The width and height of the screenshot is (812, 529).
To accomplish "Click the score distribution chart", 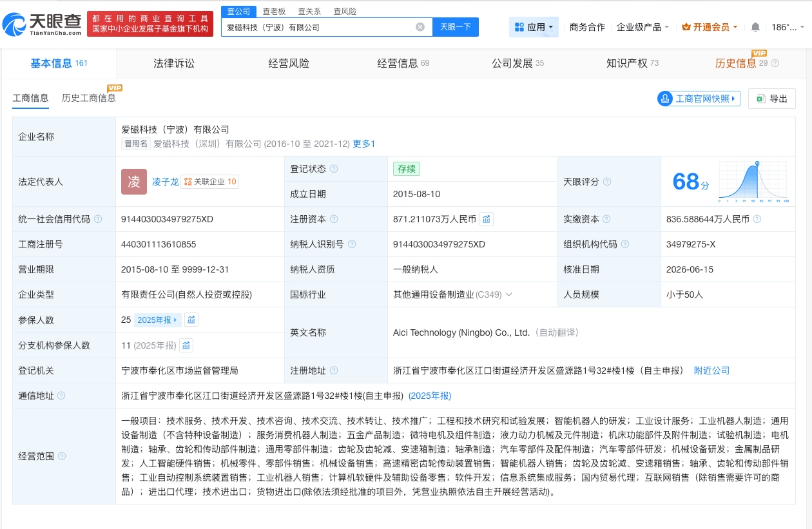I will 753,182.
